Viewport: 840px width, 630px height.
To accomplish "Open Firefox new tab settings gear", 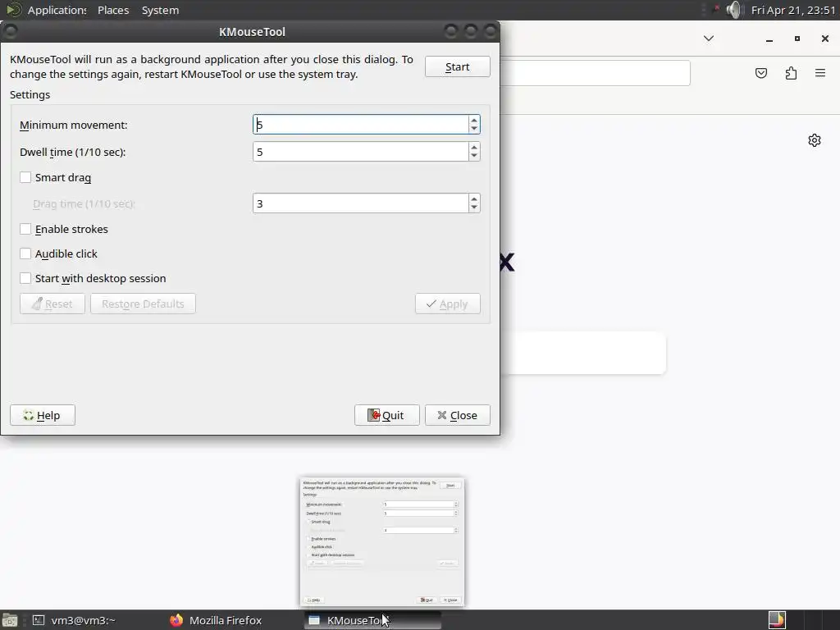I will (x=815, y=140).
